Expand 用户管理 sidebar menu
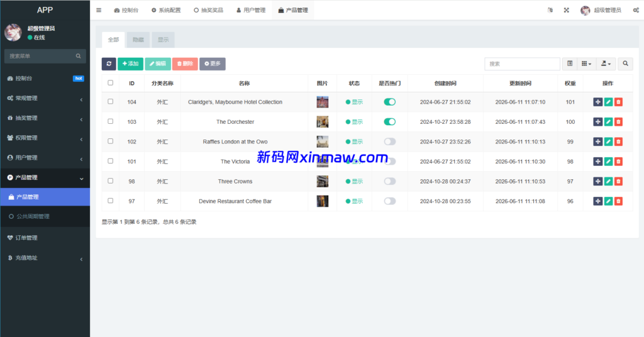 click(45, 158)
